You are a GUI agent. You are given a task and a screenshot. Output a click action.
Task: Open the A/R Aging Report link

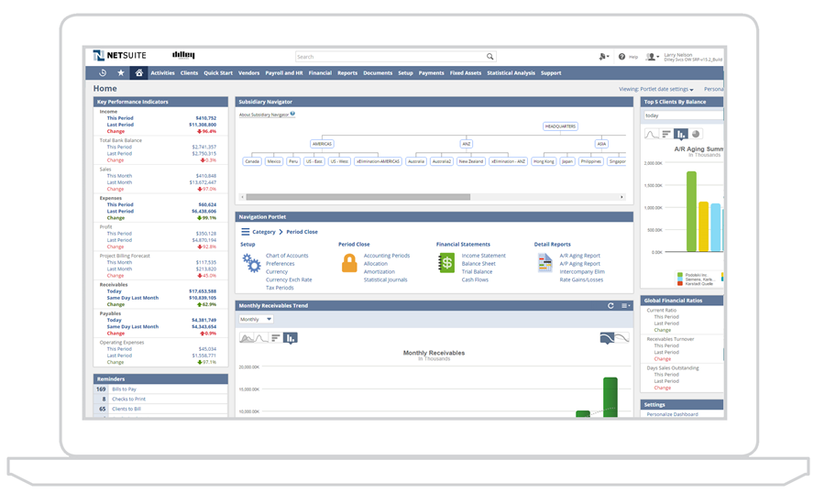pyautogui.click(x=580, y=256)
